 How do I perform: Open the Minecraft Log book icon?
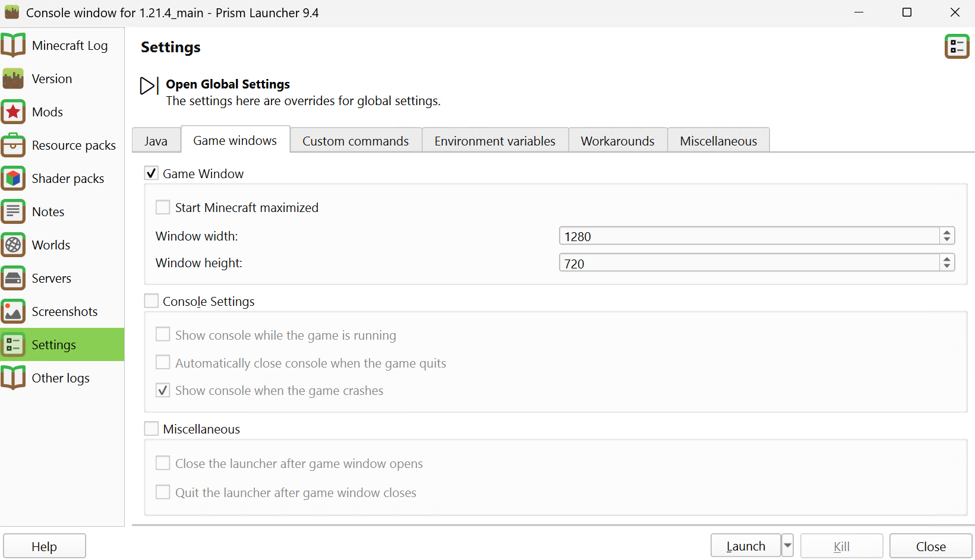click(x=13, y=45)
